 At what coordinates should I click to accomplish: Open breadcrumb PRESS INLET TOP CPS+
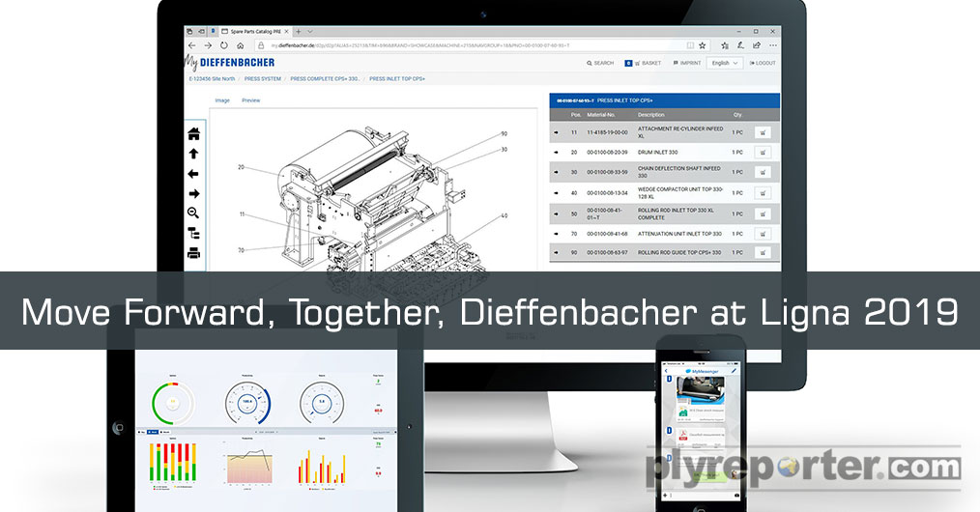(397, 79)
